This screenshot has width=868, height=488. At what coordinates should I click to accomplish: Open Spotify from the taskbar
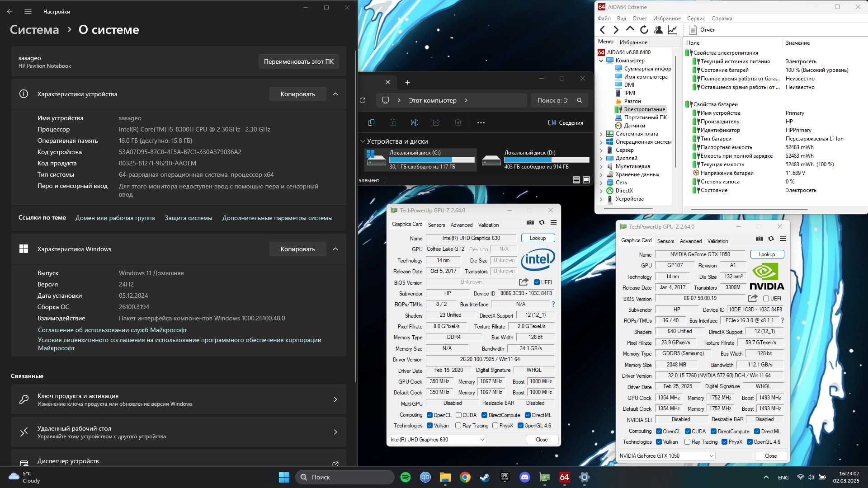(x=406, y=477)
